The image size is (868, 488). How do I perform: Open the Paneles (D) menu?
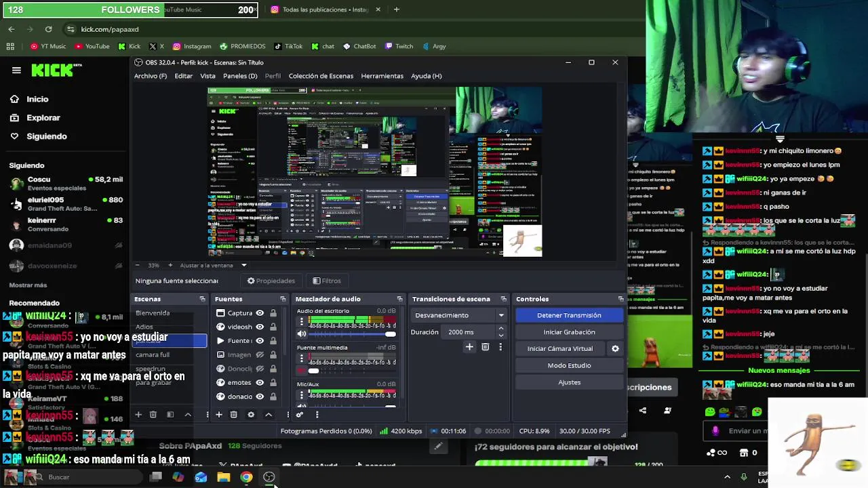240,76
